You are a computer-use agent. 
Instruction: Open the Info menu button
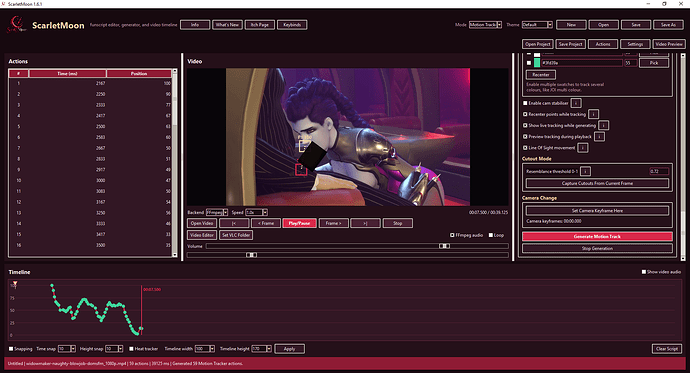point(195,25)
